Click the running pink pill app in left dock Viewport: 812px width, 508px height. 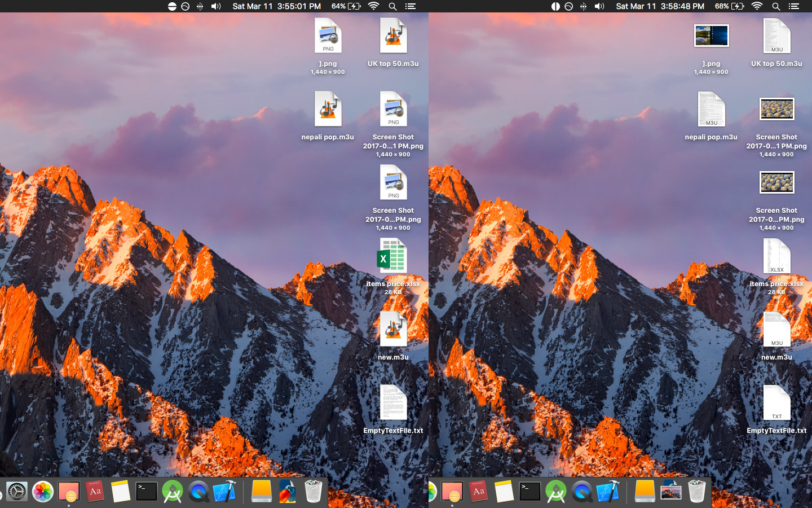[x=69, y=492]
